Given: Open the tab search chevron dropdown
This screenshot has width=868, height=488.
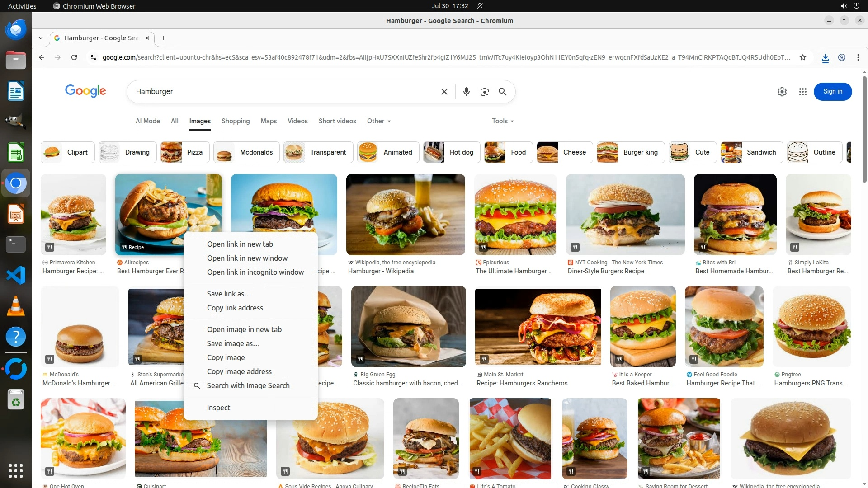Looking at the screenshot, I should (x=41, y=38).
